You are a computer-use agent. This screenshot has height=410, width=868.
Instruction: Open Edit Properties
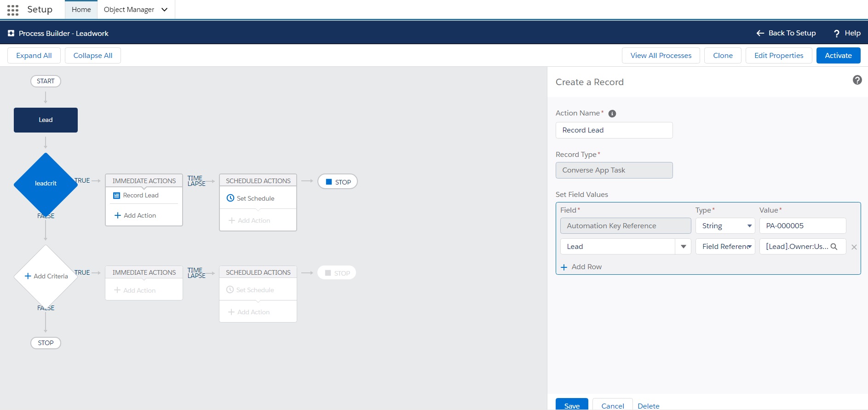(779, 56)
